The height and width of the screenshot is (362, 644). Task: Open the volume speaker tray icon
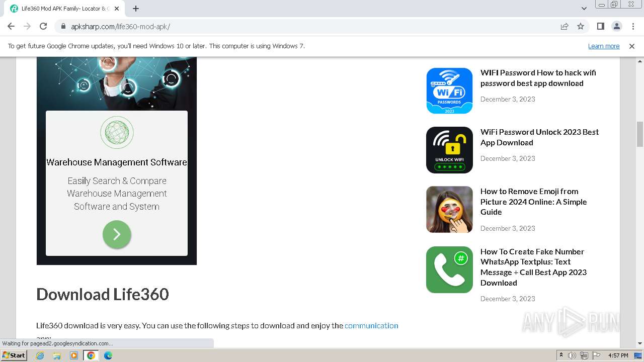tap(572, 355)
